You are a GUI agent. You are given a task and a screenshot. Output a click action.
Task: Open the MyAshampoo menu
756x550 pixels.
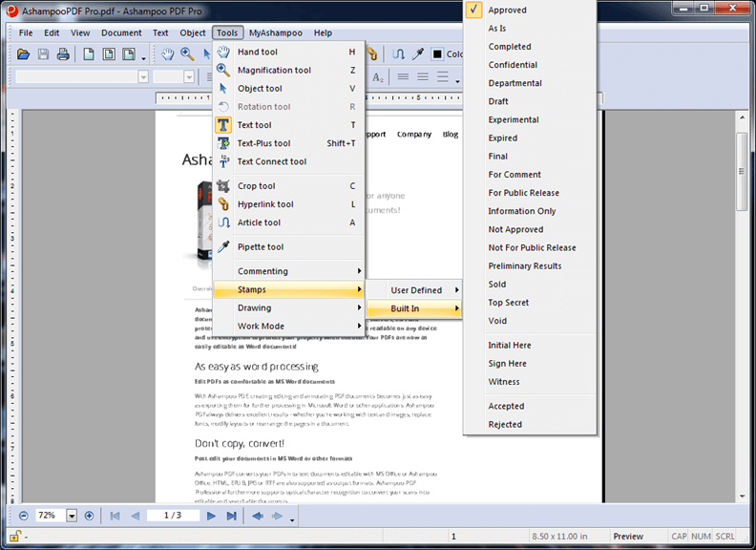click(275, 32)
